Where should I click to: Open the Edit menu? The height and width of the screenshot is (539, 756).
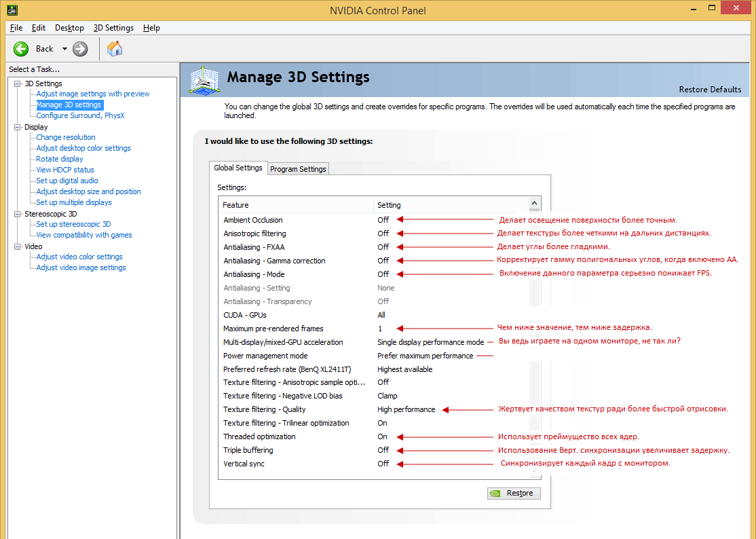39,28
